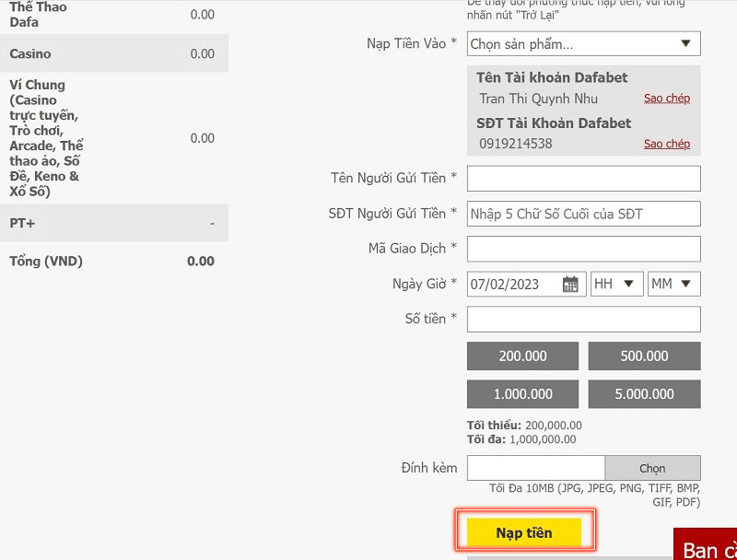This screenshot has width=737, height=560.
Task: Click the Đính kèm attachment field
Action: (536, 468)
